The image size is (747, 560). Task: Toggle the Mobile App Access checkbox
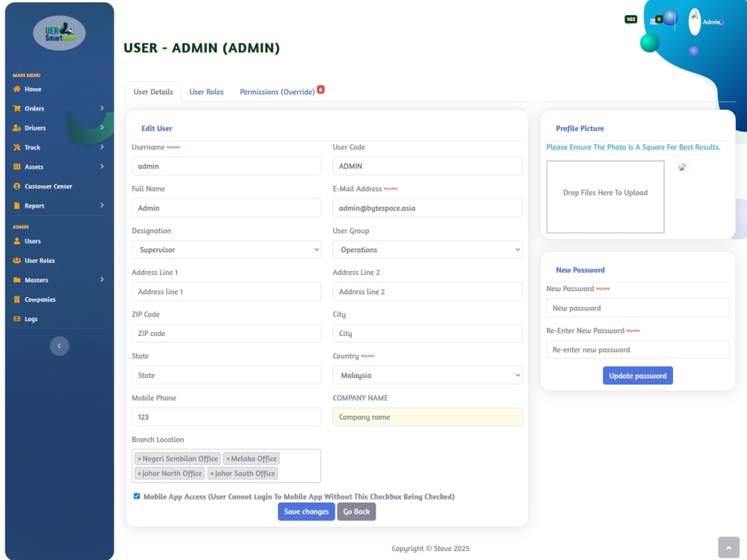pos(137,497)
